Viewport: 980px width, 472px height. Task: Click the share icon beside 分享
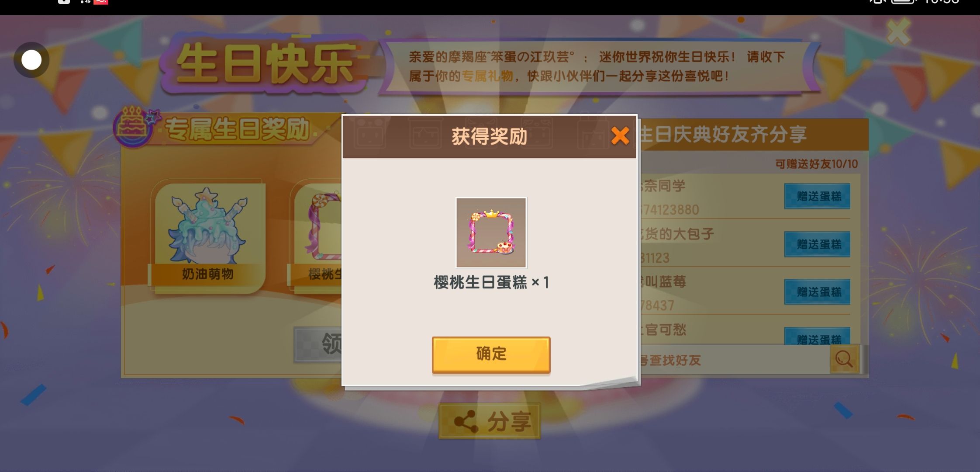click(466, 422)
